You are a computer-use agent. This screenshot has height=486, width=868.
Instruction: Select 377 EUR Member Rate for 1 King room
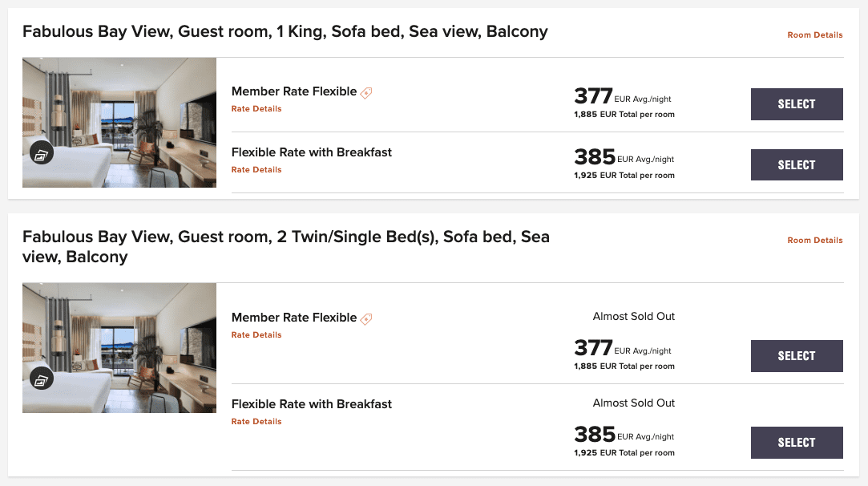797,104
